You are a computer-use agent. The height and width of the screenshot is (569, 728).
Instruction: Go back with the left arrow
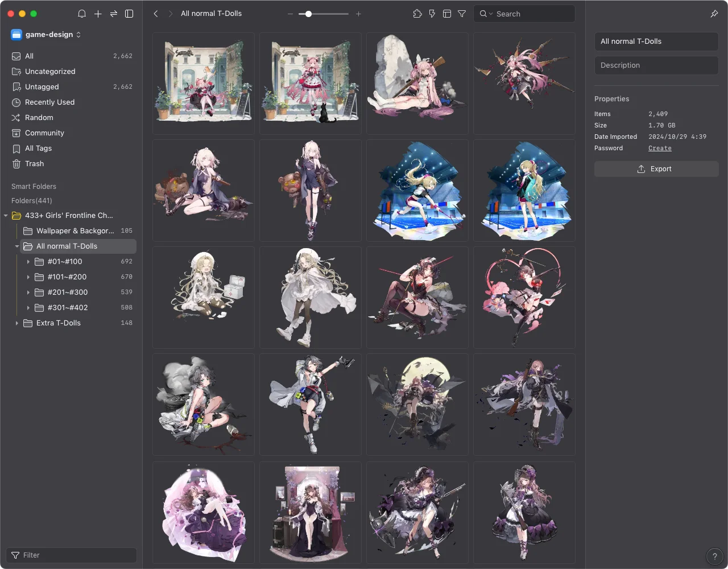pyautogui.click(x=156, y=14)
